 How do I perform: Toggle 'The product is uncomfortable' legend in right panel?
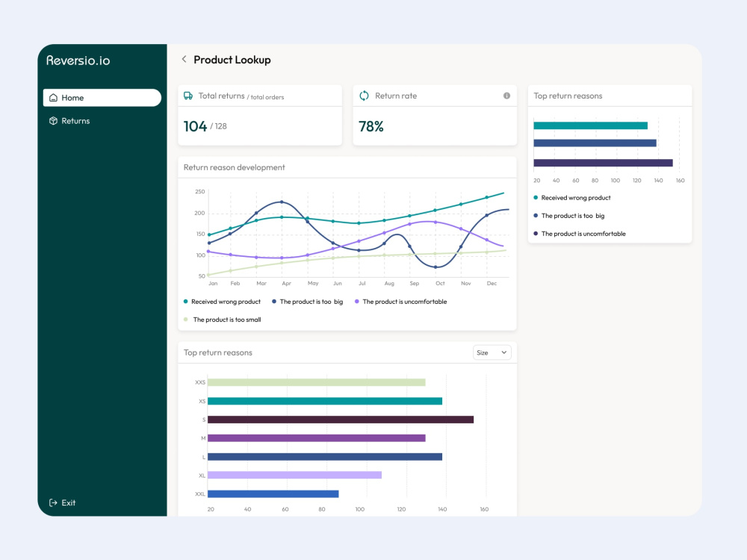[580, 234]
